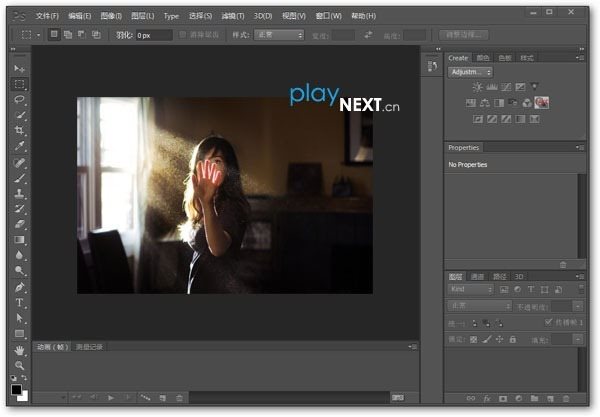This screenshot has height=417, width=600.
Task: Open the 3D(D) menu
Action: pyautogui.click(x=262, y=16)
